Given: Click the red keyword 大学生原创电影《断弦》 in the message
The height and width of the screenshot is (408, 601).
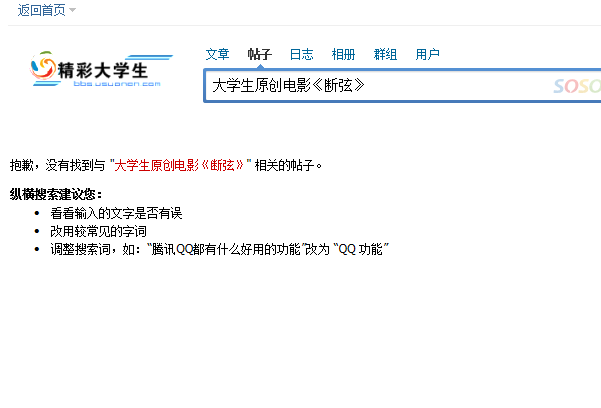Looking at the screenshot, I should pyautogui.click(x=179, y=165).
